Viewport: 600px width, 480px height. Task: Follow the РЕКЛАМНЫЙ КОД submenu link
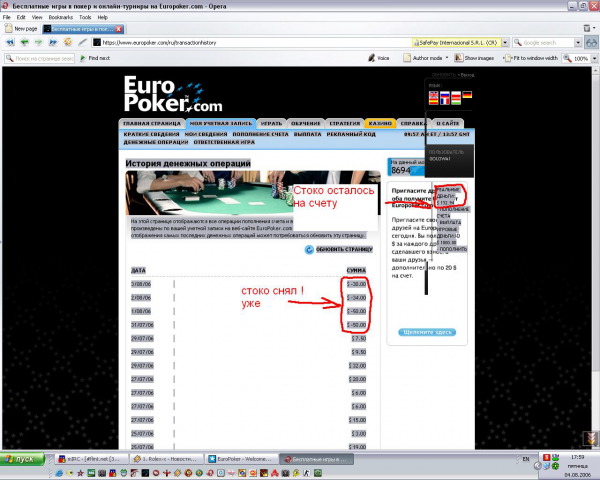pos(351,134)
